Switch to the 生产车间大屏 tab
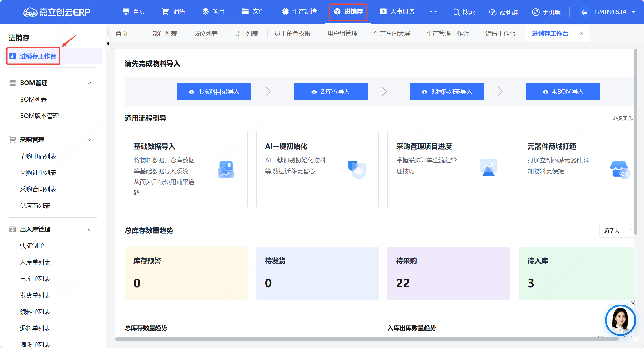The width and height of the screenshot is (644, 348). 392,34
